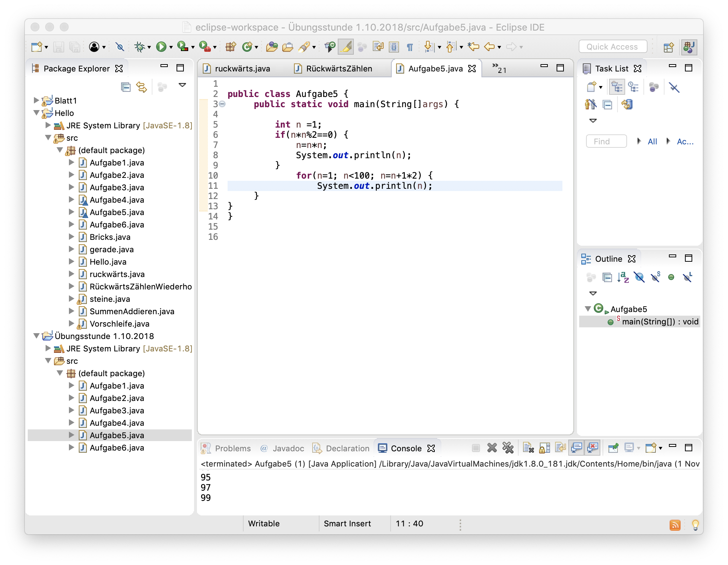Toggle Scroll Lock in the Console view
Viewport: 728px width, 565px height.
tap(545, 448)
